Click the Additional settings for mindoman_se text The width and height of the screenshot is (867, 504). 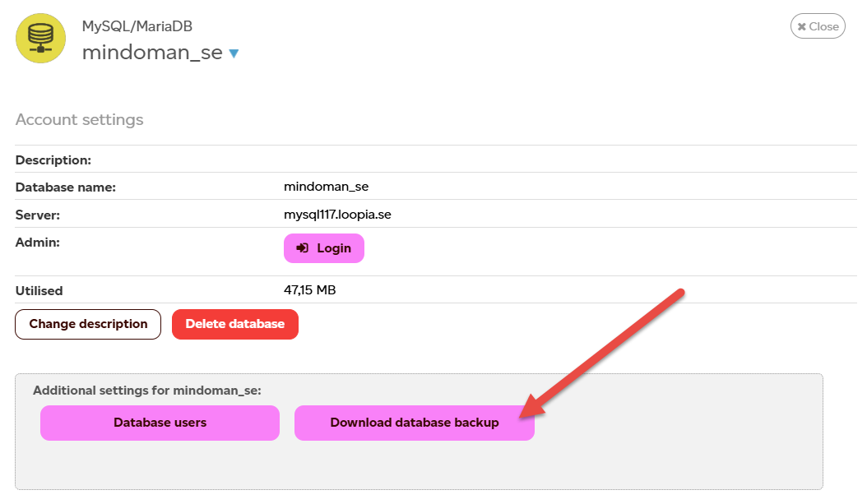coord(147,391)
